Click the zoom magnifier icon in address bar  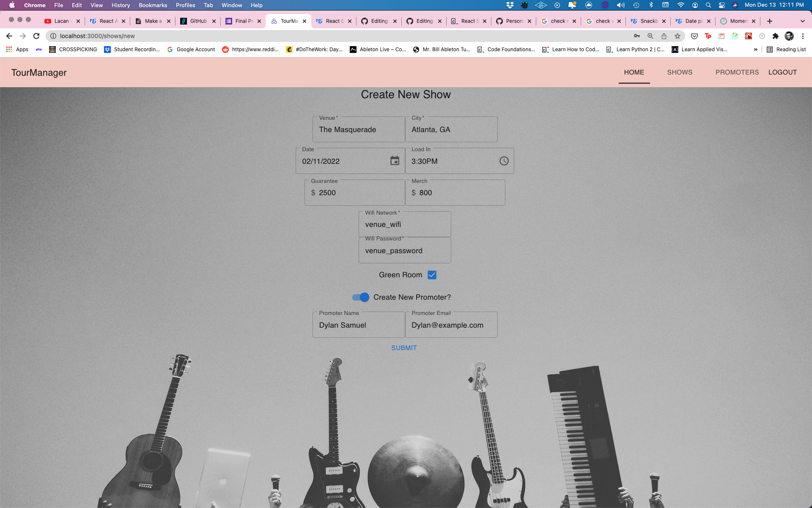(650, 36)
